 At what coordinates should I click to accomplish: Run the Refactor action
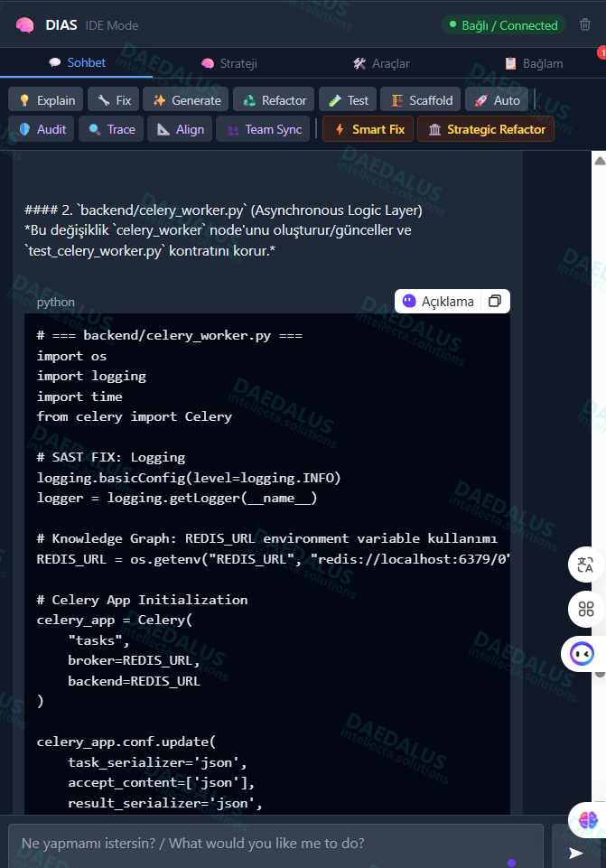coord(274,100)
